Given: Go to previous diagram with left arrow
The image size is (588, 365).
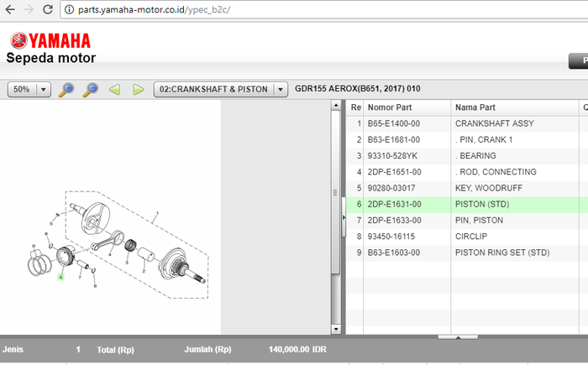Looking at the screenshot, I should pyautogui.click(x=115, y=89).
